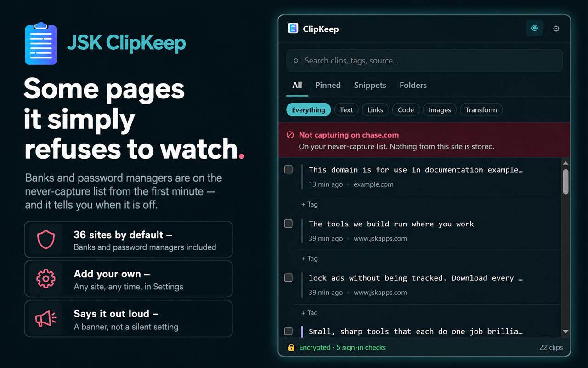588x368 pixels.
Task: Click the yellow padlock icon in status bar
Action: (x=291, y=348)
